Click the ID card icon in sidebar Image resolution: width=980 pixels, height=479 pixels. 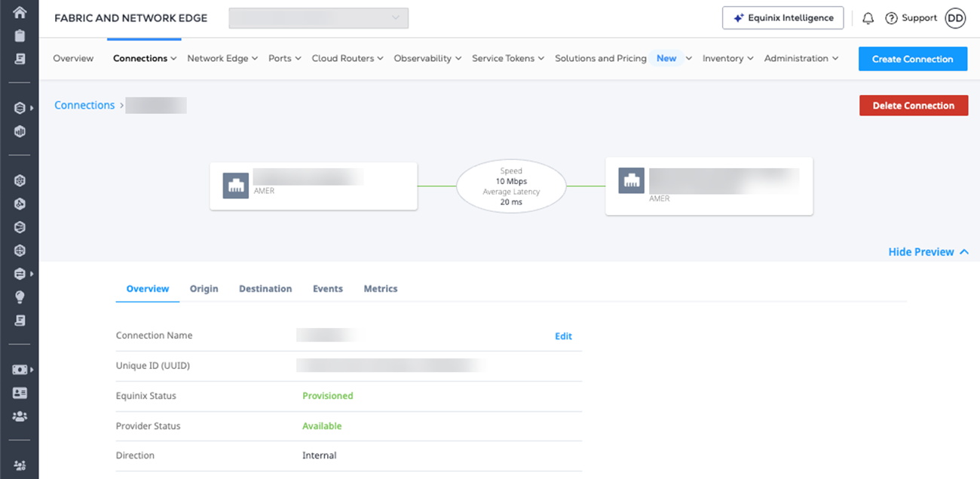click(x=20, y=393)
